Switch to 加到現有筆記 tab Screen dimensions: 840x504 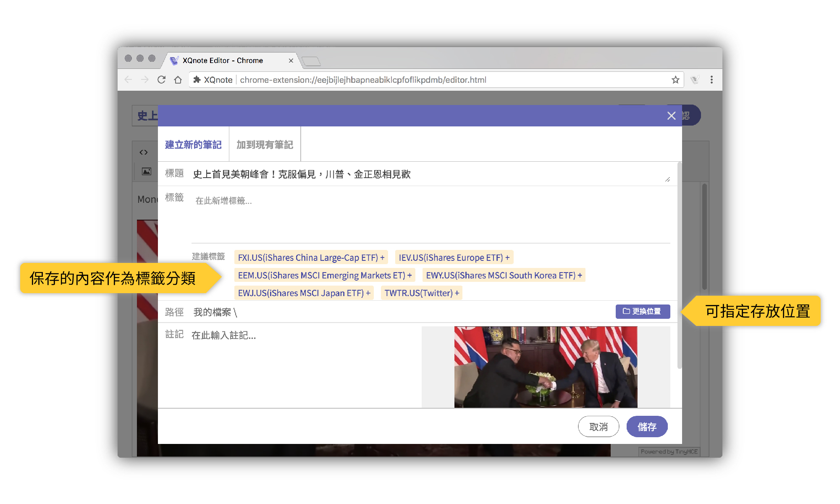pyautogui.click(x=265, y=145)
